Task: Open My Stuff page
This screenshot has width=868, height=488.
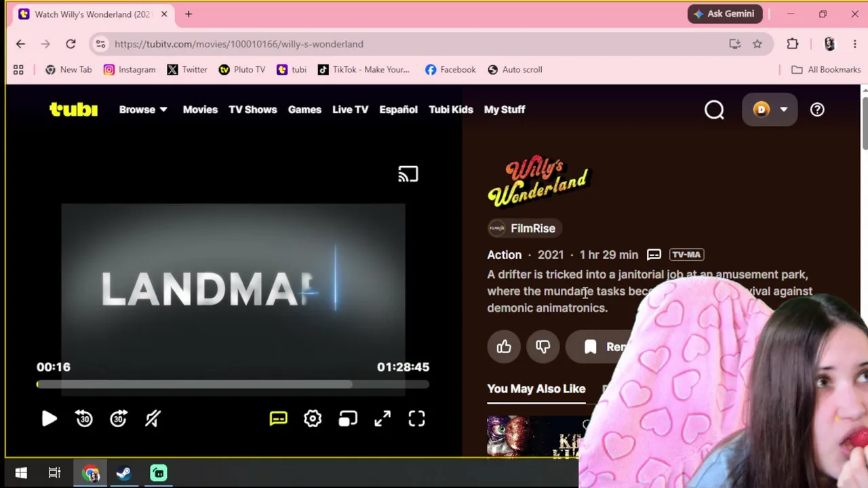Action: tap(505, 109)
